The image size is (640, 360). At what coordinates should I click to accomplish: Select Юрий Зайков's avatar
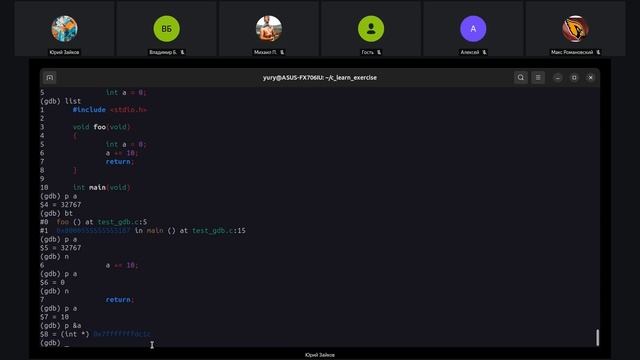point(64,29)
